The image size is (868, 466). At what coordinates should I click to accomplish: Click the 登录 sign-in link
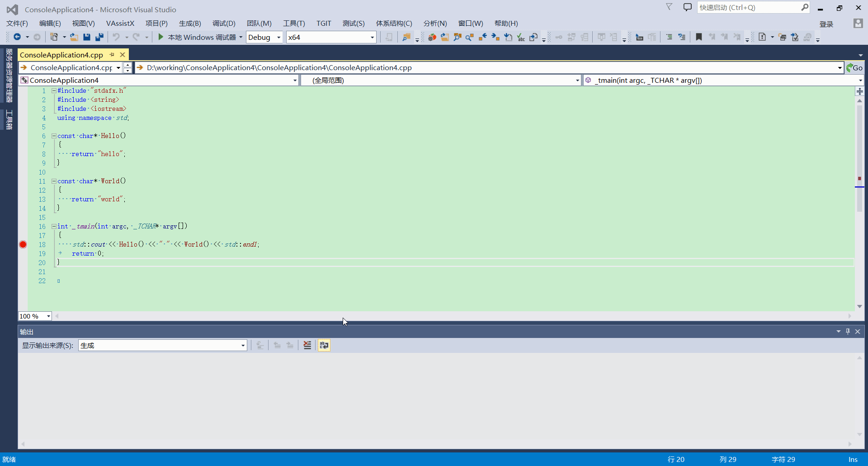point(826,24)
